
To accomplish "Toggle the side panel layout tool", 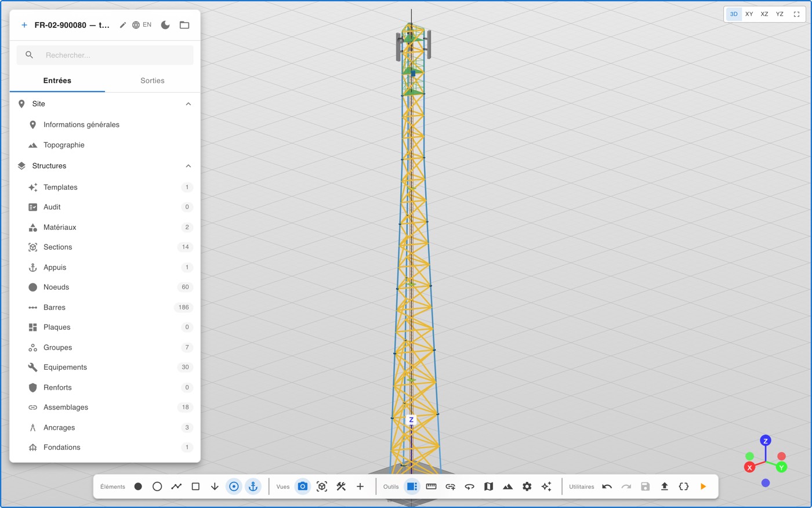I will pos(412,487).
